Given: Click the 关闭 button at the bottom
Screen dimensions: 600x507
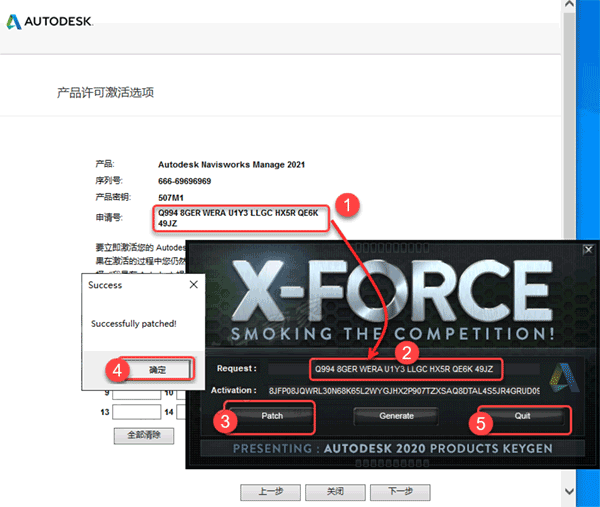Looking at the screenshot, I should tap(335, 492).
